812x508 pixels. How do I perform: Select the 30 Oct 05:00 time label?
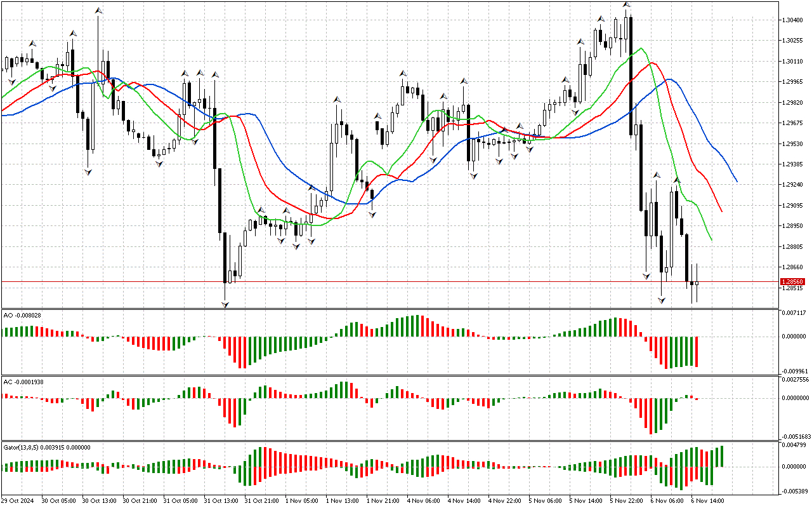[59, 501]
